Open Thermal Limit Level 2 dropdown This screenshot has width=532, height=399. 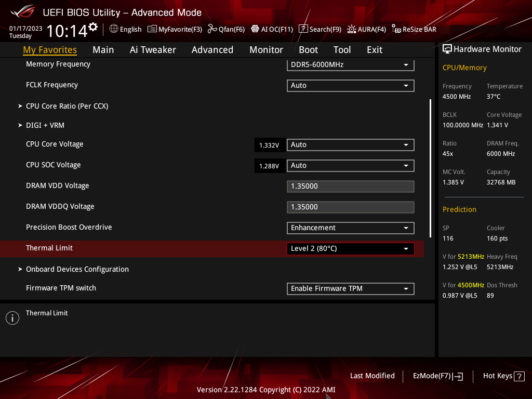(x=351, y=249)
